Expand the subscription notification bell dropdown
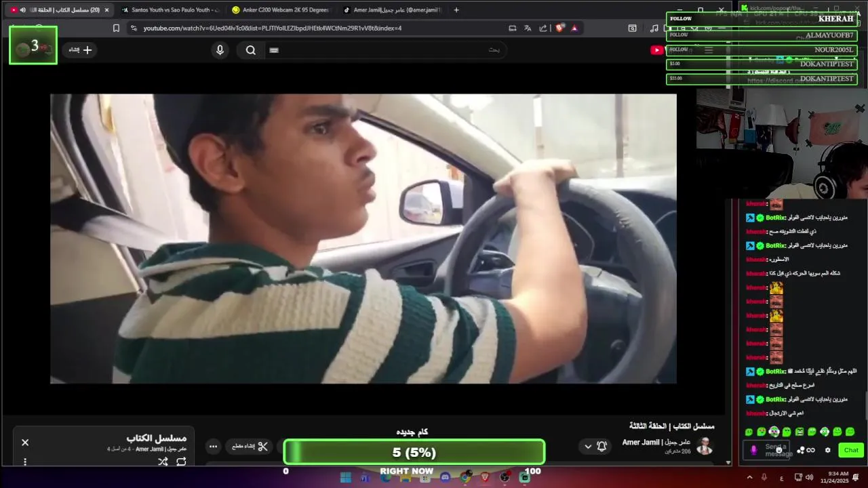 pyautogui.click(x=595, y=446)
